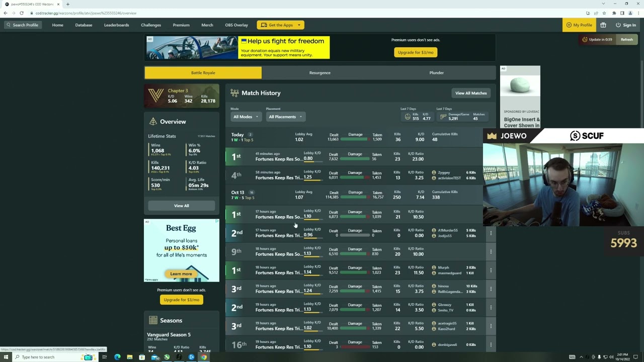Open a new browser tab with plus icon
The height and width of the screenshot is (362, 644).
[68, 4]
